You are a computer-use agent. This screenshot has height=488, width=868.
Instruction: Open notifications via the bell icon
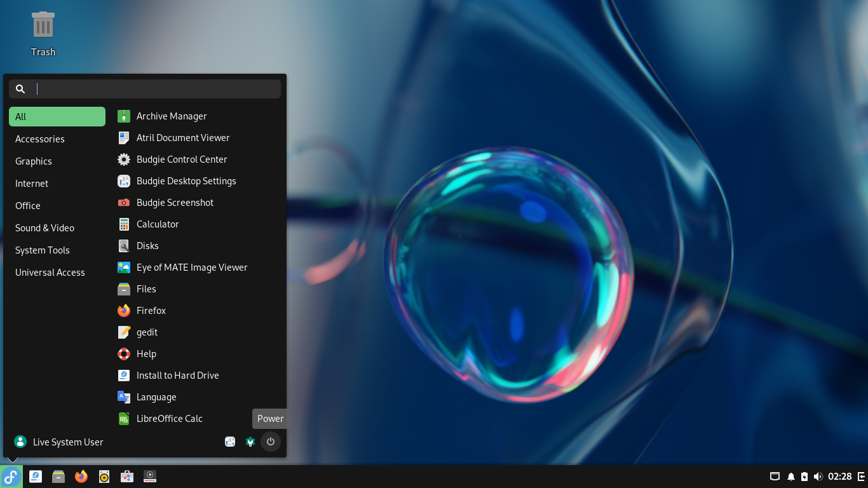791,477
